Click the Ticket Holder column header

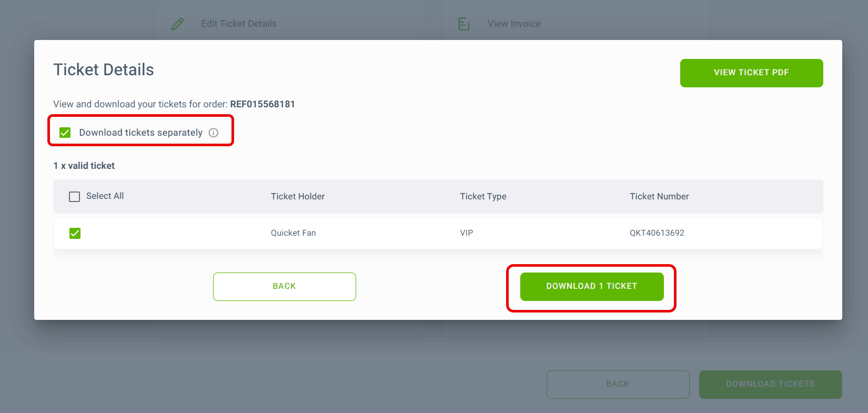tap(298, 196)
